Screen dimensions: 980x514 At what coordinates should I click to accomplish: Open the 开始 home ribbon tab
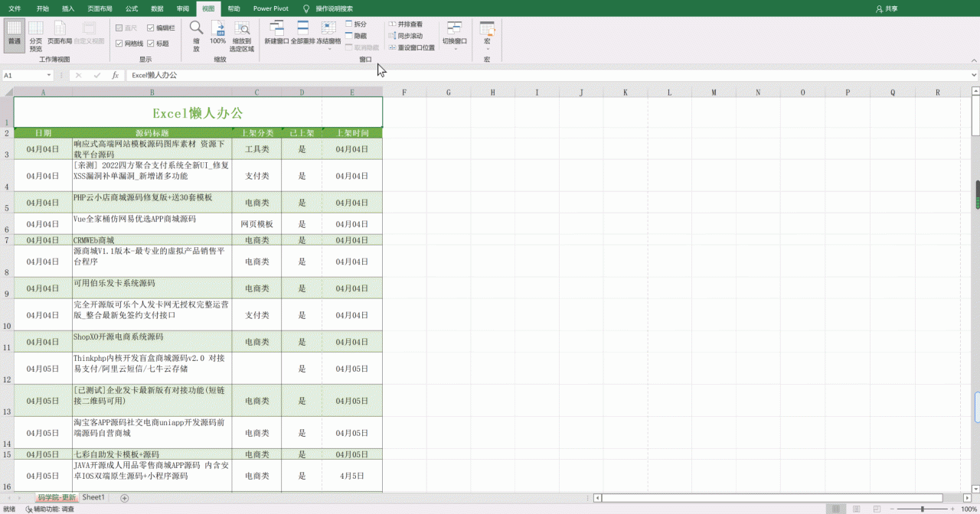42,8
